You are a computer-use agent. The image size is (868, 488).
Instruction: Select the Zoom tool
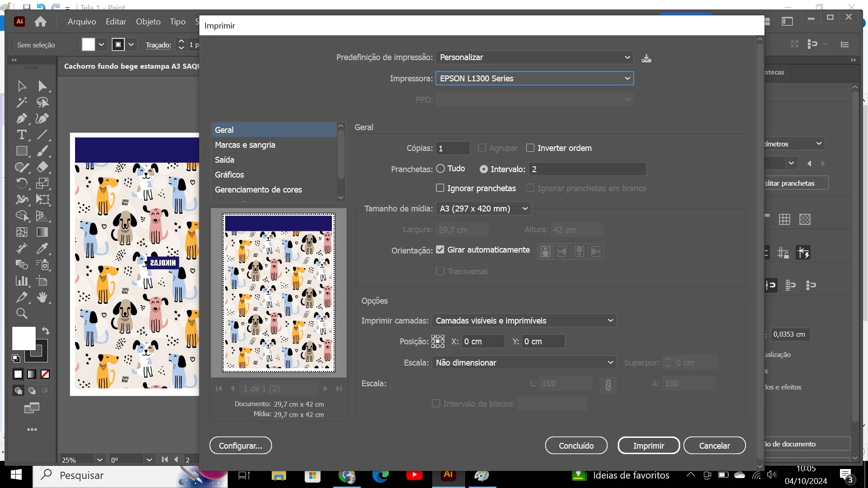coord(21,314)
